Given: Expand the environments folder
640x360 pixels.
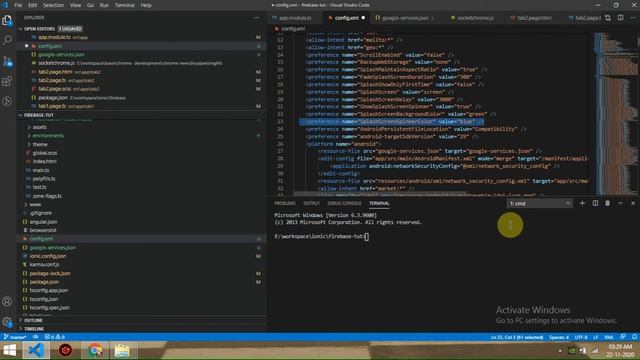Looking at the screenshot, I should tap(48, 136).
